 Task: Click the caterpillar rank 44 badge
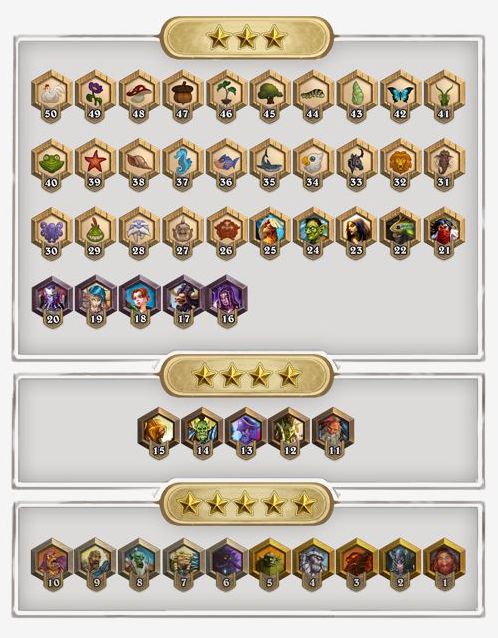tap(313, 96)
